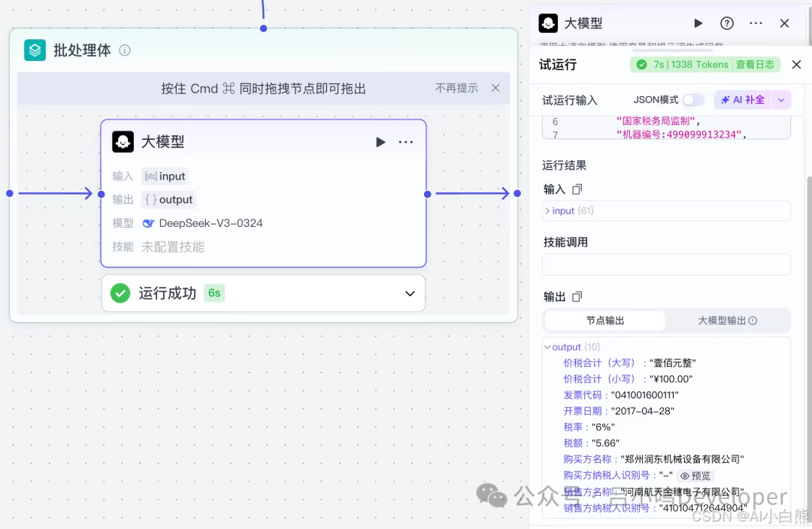Click the 预览 eye preview button
812x529 pixels.
[x=695, y=476]
